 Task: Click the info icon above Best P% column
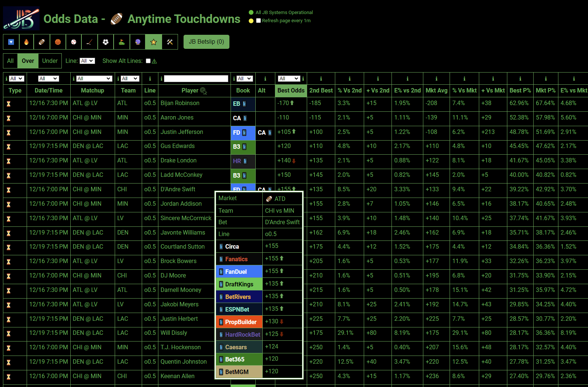tap(520, 79)
